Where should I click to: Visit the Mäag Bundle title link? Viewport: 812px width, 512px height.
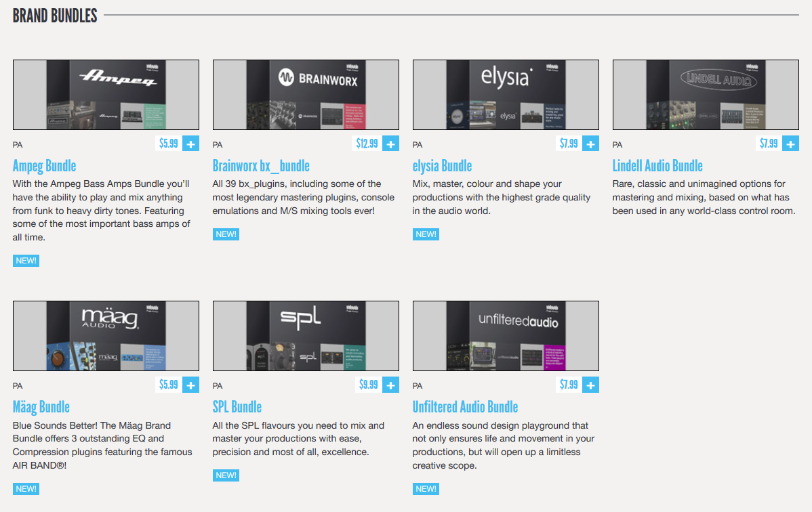coord(41,407)
